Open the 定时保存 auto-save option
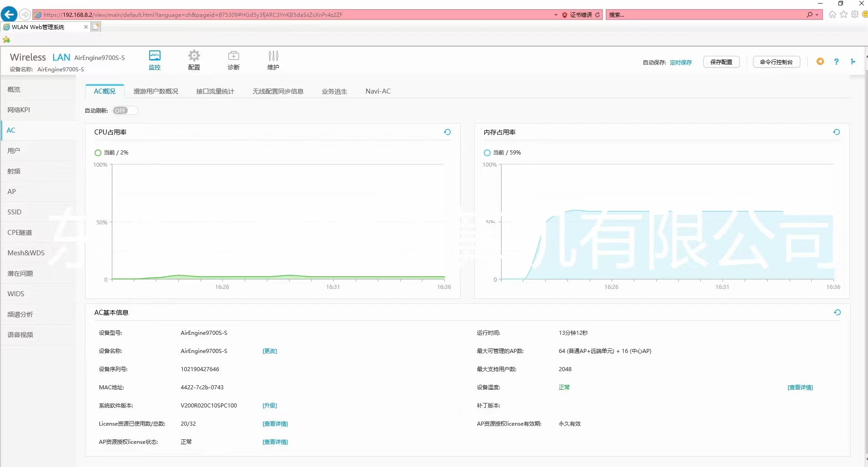The height and width of the screenshot is (467, 868). (x=680, y=63)
